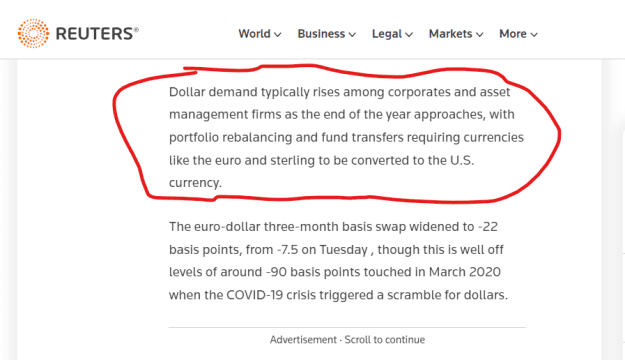Image resolution: width=625 pixels, height=360 pixels.
Task: Expand the chevron beside World
Action: pyautogui.click(x=278, y=35)
